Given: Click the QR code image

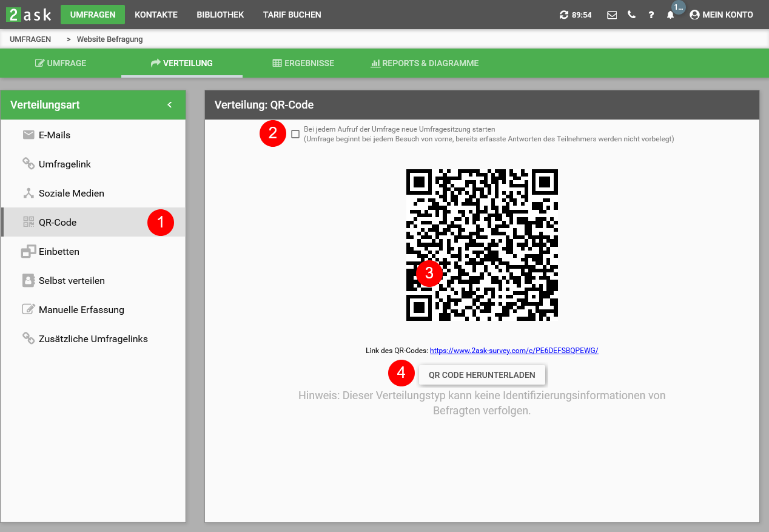Looking at the screenshot, I should 482,245.
